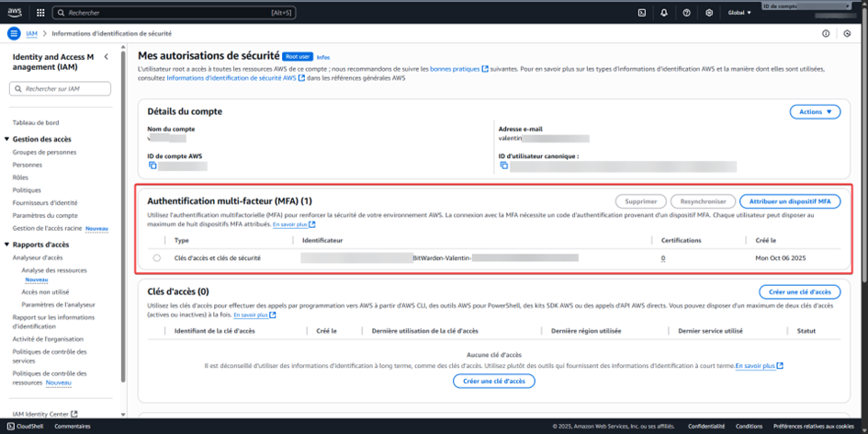
Task: Open Fournisseurs d'identité in the sidebar
Action: tap(45, 203)
